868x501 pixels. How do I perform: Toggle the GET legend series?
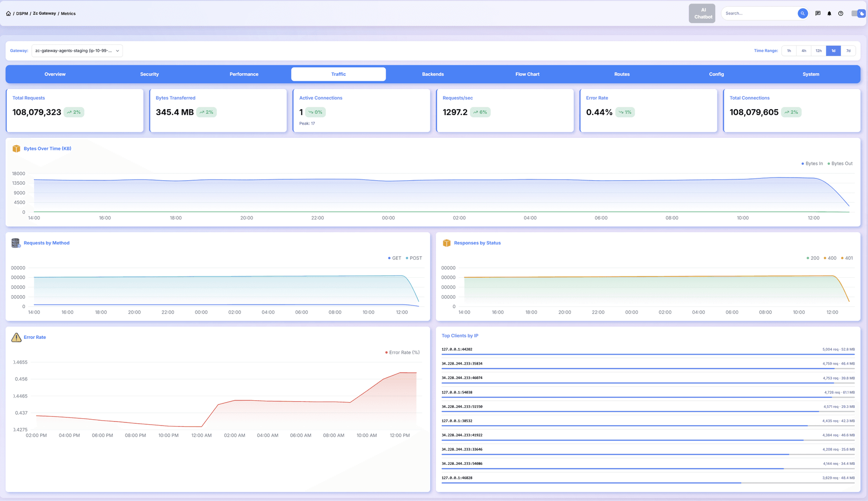395,258
